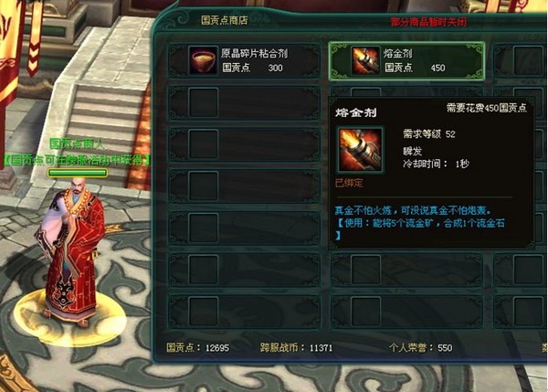
Task: Click the 国贡点 12695 balance text
Action: pyautogui.click(x=198, y=347)
